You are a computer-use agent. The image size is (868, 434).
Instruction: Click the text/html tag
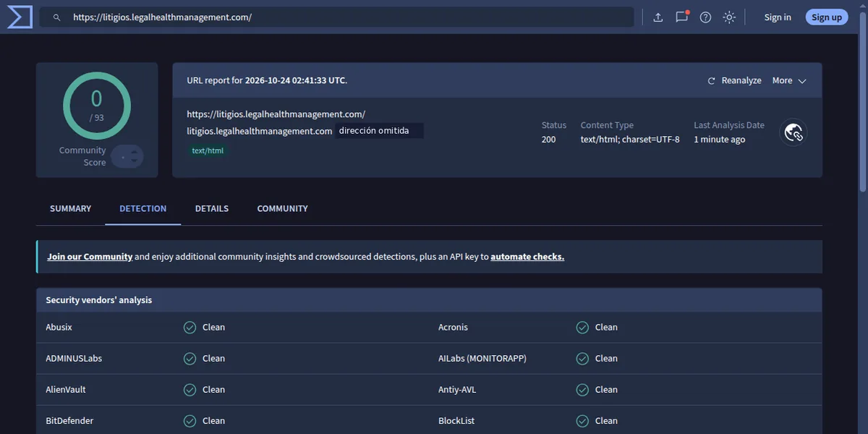(208, 151)
